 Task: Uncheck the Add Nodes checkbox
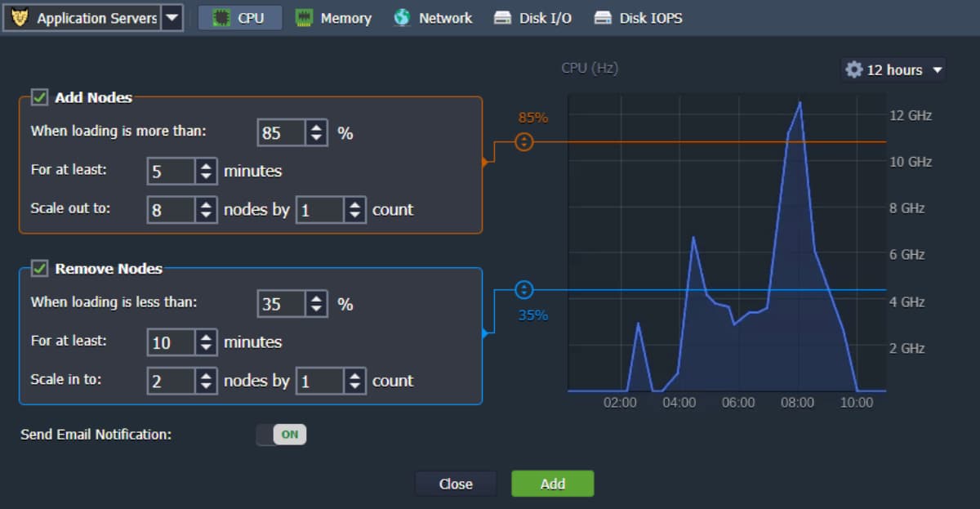coord(39,97)
